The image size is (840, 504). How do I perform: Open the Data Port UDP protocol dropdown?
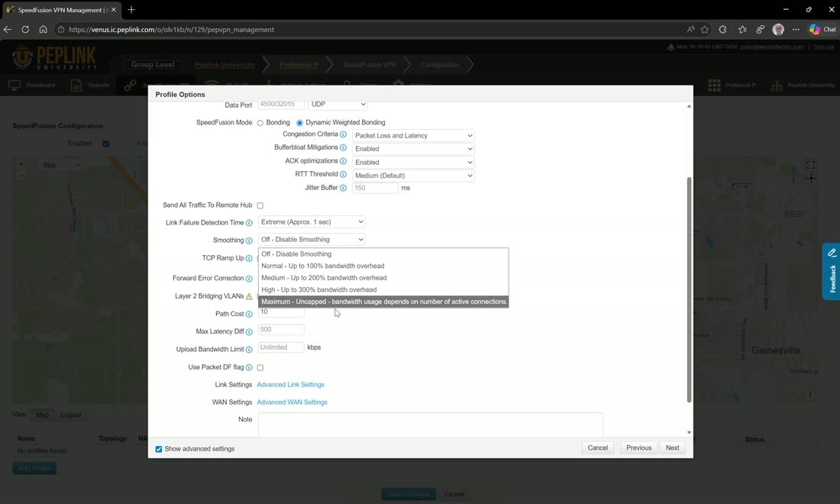tap(338, 104)
